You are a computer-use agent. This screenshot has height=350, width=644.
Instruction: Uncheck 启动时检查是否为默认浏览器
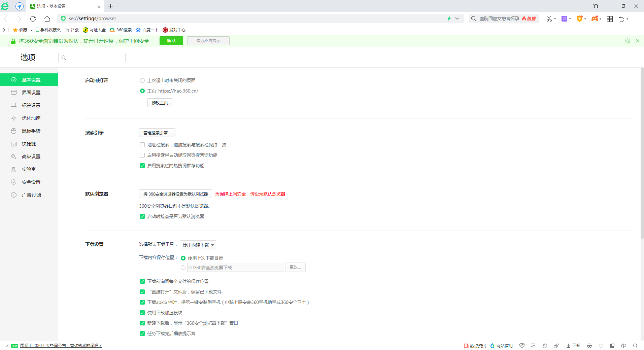(x=142, y=216)
